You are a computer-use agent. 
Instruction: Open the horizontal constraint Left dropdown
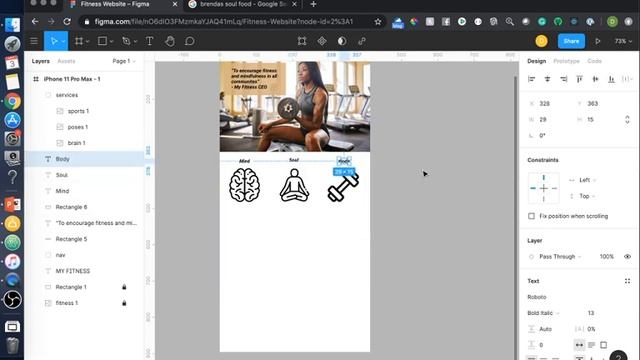pos(588,180)
